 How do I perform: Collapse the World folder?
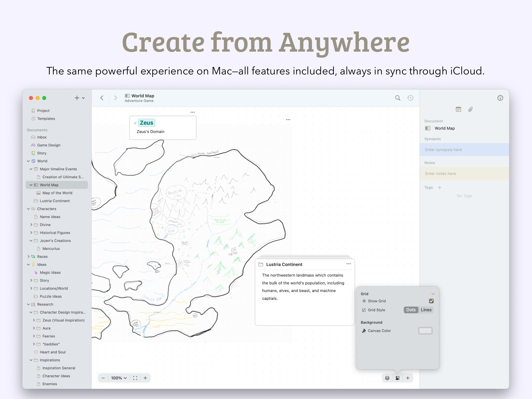[x=28, y=161]
